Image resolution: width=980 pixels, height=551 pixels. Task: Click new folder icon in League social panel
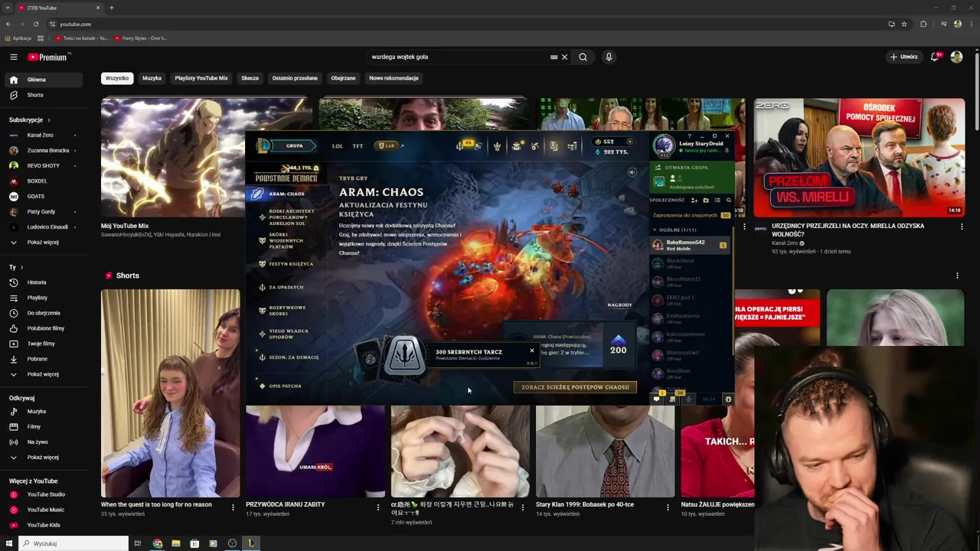(x=706, y=201)
